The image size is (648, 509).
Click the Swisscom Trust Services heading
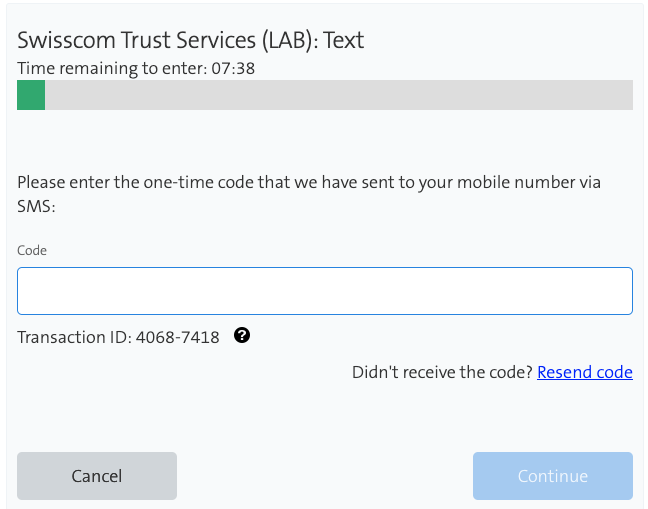190,40
